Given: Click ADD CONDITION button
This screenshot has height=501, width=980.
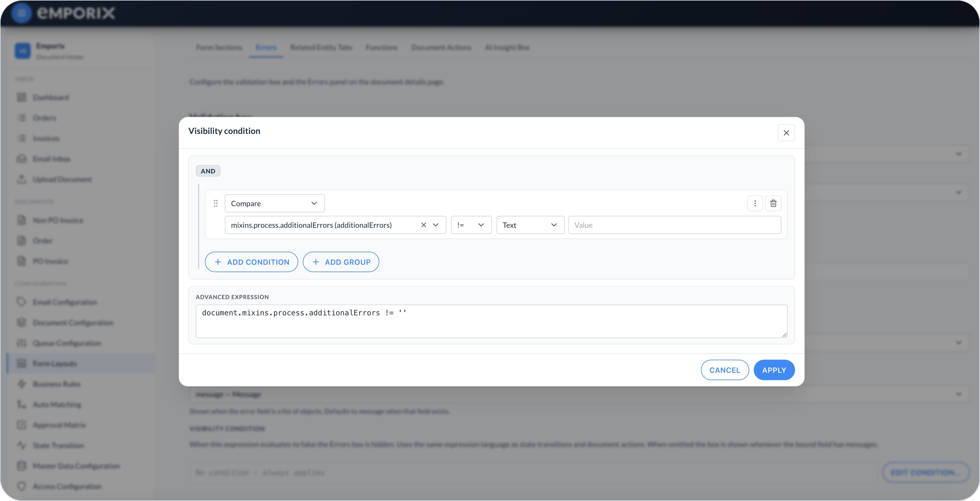Looking at the screenshot, I should coord(252,262).
